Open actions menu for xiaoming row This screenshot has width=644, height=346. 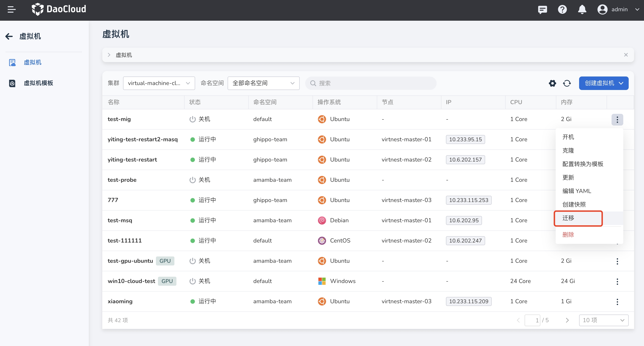coord(617,301)
